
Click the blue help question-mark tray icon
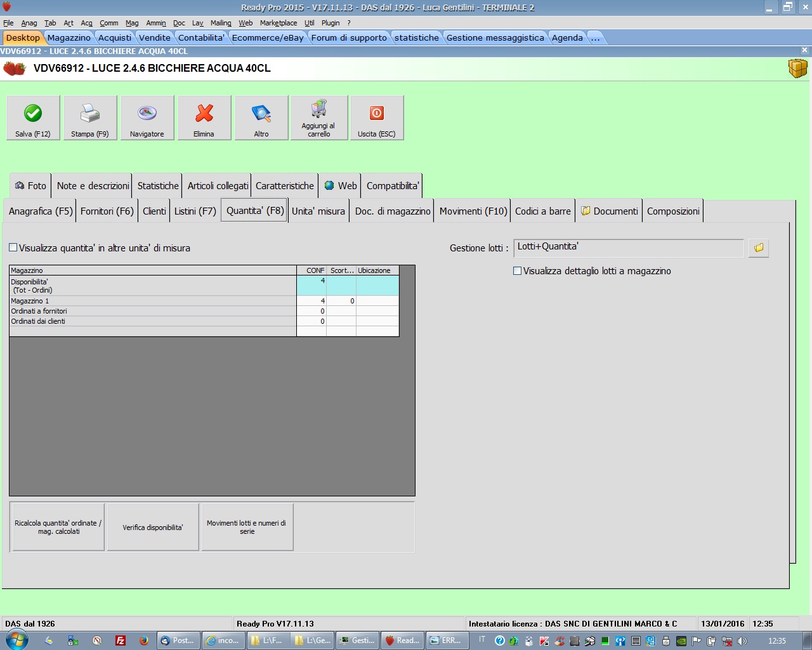click(500, 640)
